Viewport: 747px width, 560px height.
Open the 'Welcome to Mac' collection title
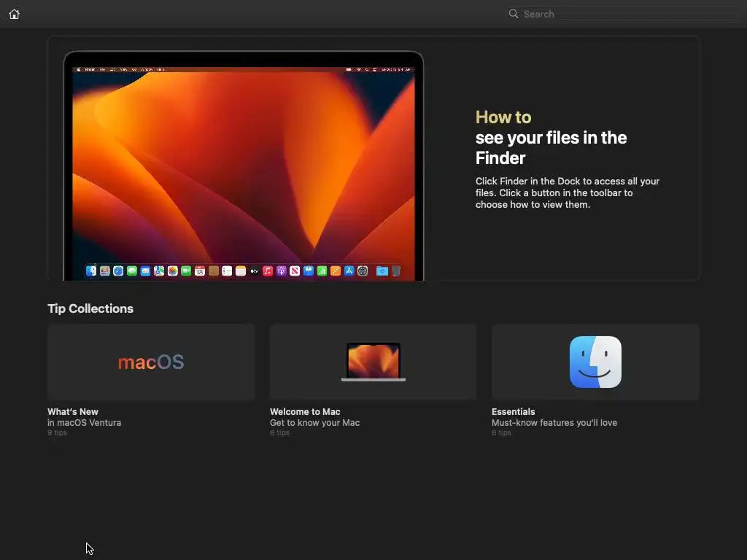tap(305, 411)
